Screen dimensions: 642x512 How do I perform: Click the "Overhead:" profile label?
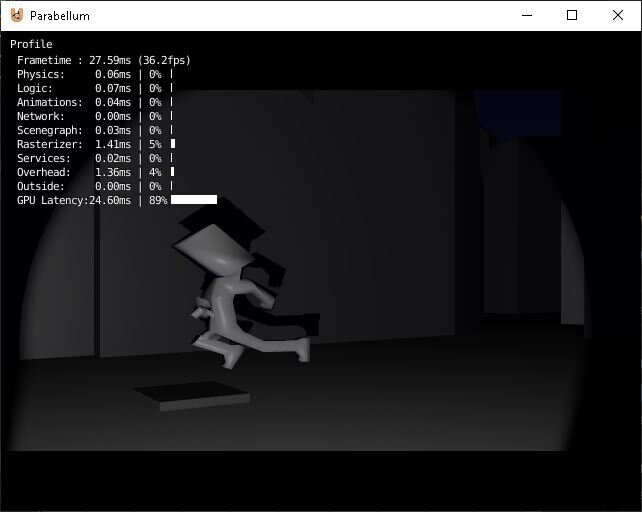pyautogui.click(x=43, y=172)
